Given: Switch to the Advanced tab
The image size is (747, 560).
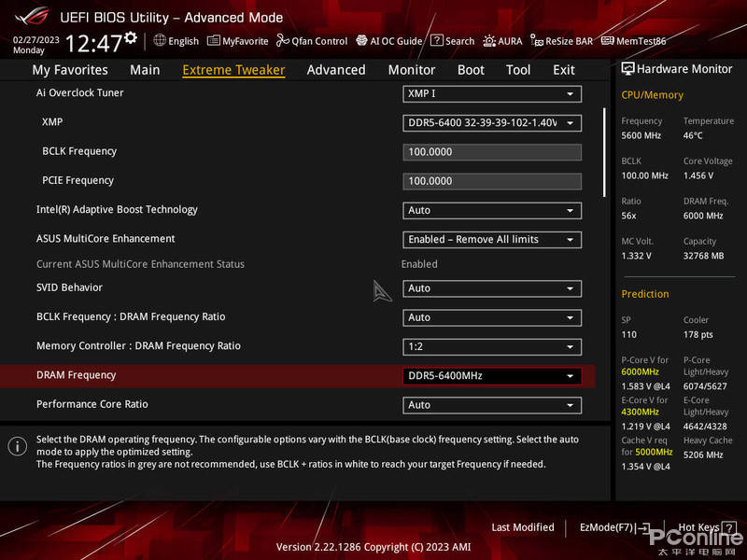Looking at the screenshot, I should click(x=335, y=69).
